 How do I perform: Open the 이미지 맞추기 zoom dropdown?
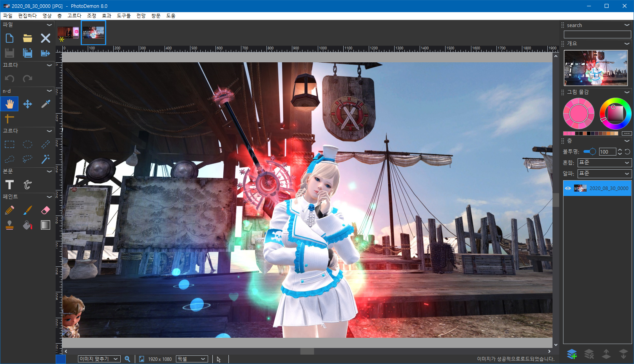(x=99, y=359)
